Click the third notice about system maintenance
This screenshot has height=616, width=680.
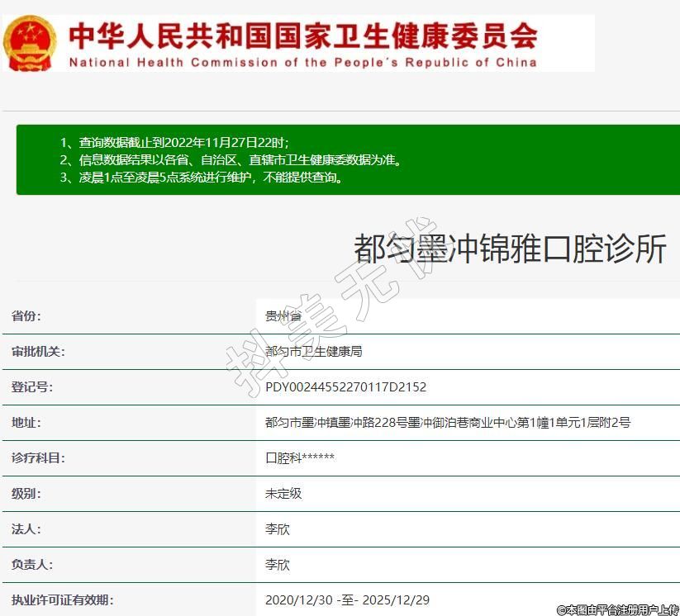(x=201, y=177)
